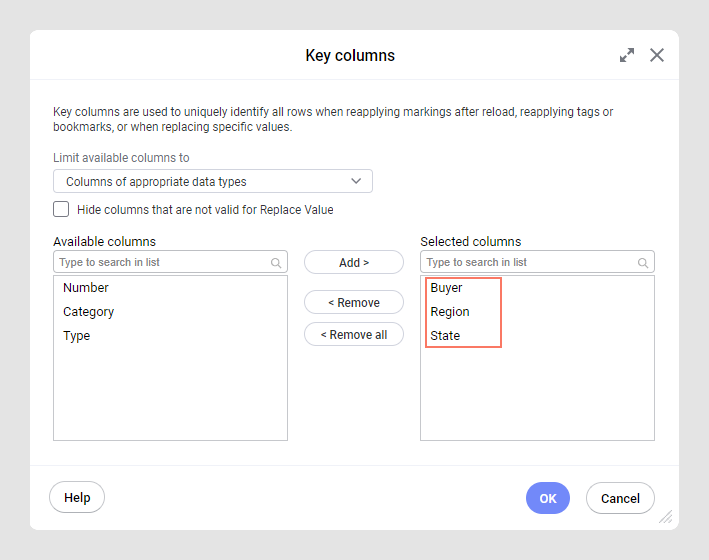709x560 pixels.
Task: Focus the Available columns search field
Action: 162,262
